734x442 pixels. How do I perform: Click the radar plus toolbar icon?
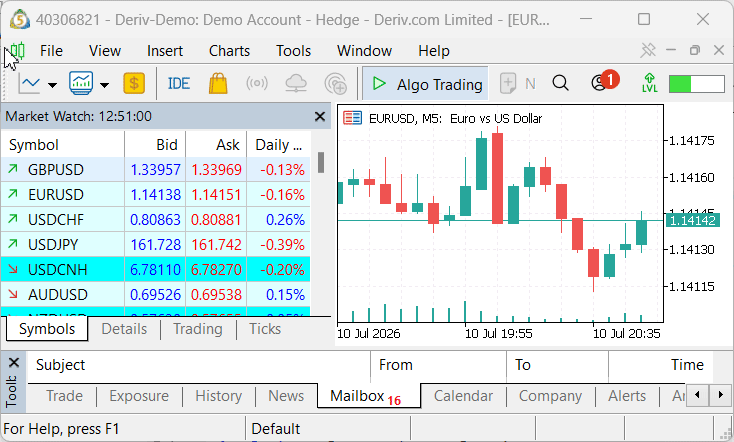(336, 84)
